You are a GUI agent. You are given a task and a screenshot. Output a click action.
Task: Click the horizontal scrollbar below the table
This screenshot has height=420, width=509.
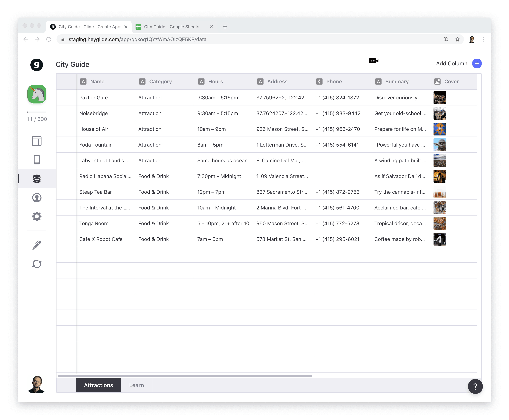[185, 376]
